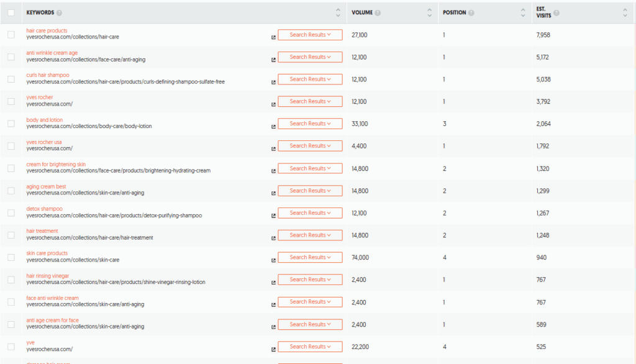The width and height of the screenshot is (636, 364).
Task: Open the anti age cream for face link
Action: [52, 320]
